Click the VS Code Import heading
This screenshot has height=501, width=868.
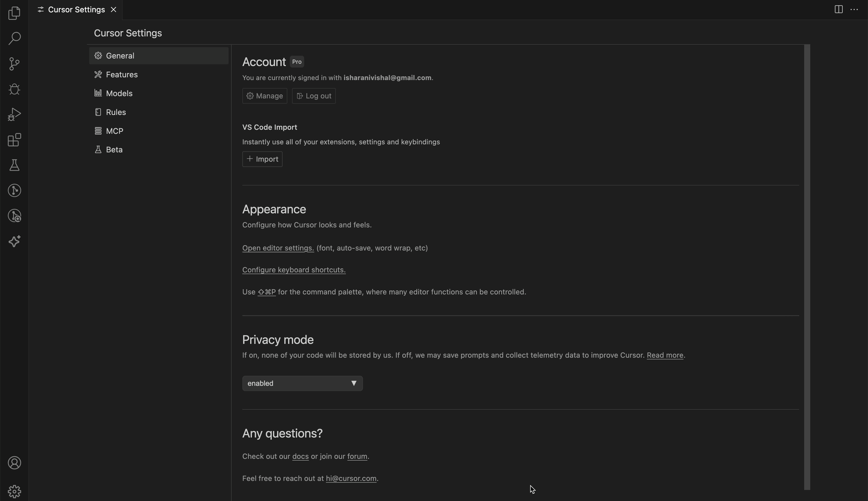tap(270, 128)
